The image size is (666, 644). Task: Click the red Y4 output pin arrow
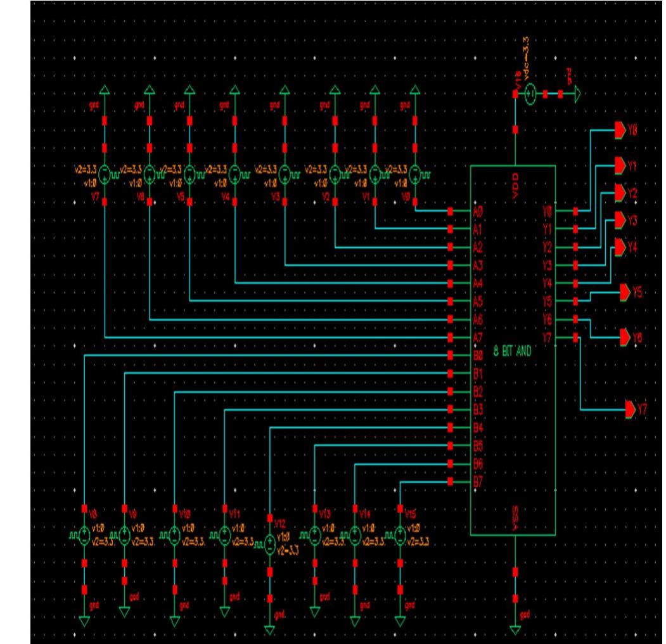coord(620,247)
